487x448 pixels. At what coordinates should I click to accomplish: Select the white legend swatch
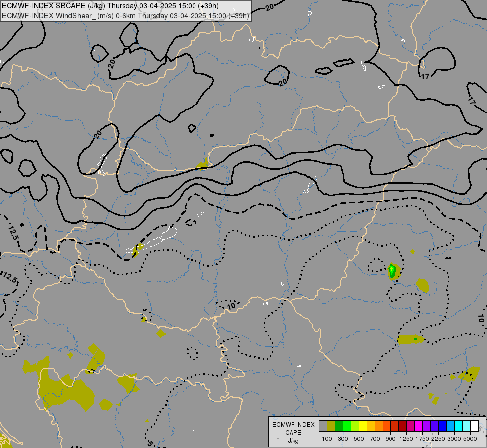(x=474, y=426)
